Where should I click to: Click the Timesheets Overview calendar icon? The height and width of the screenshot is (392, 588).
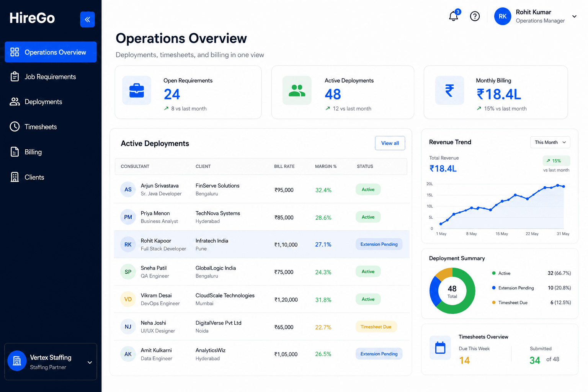pyautogui.click(x=440, y=348)
